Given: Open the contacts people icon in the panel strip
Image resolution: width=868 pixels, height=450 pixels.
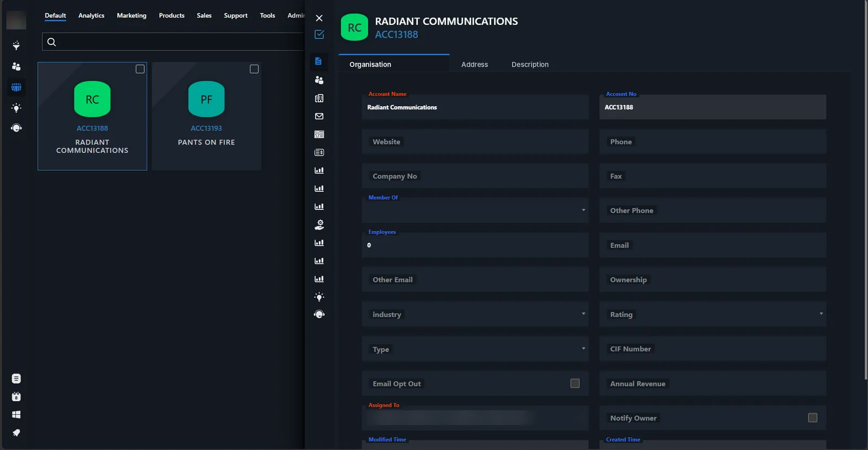Looking at the screenshot, I should pos(319,80).
